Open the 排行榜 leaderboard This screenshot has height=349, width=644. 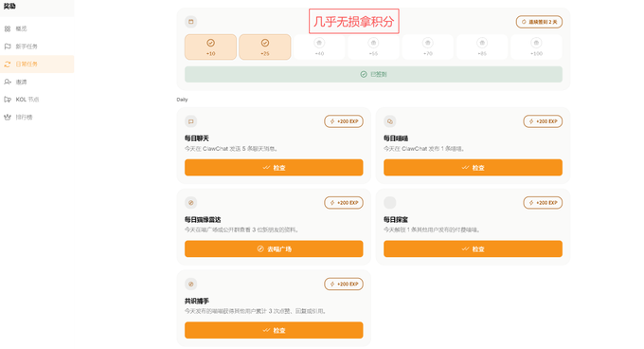click(x=37, y=118)
